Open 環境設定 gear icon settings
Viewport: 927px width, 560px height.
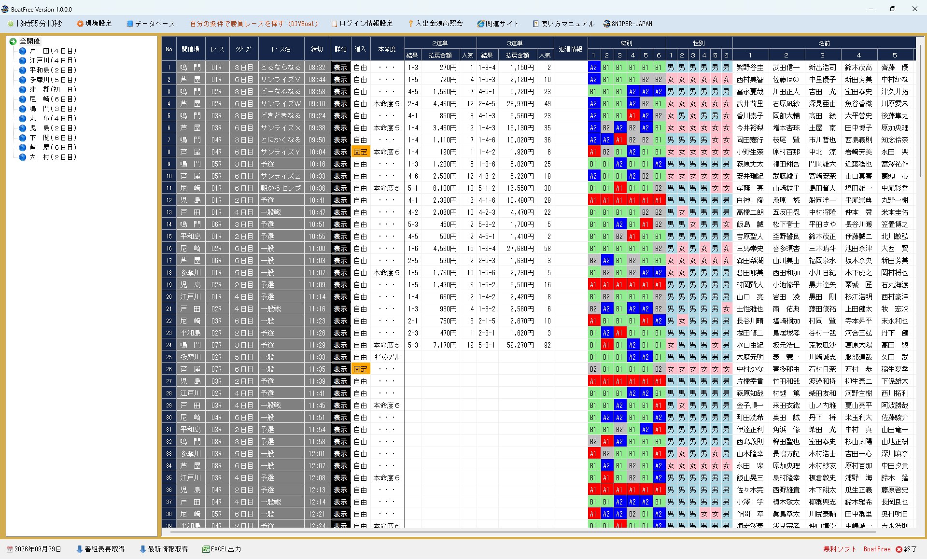coord(80,24)
